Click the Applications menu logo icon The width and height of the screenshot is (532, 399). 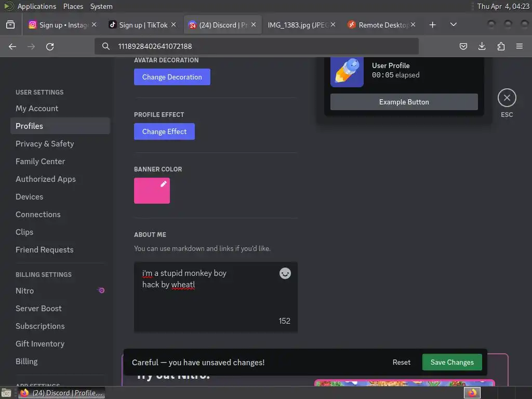[x=8, y=6]
